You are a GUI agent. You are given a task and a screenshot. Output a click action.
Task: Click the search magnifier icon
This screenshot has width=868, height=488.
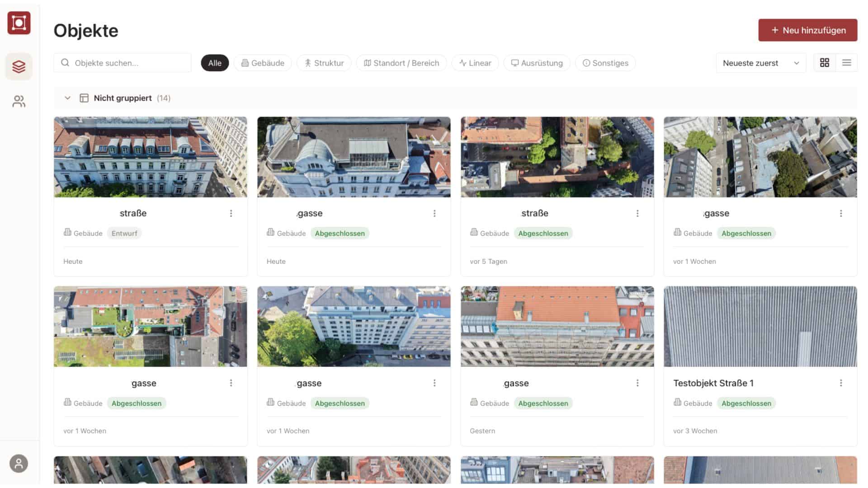[65, 63]
